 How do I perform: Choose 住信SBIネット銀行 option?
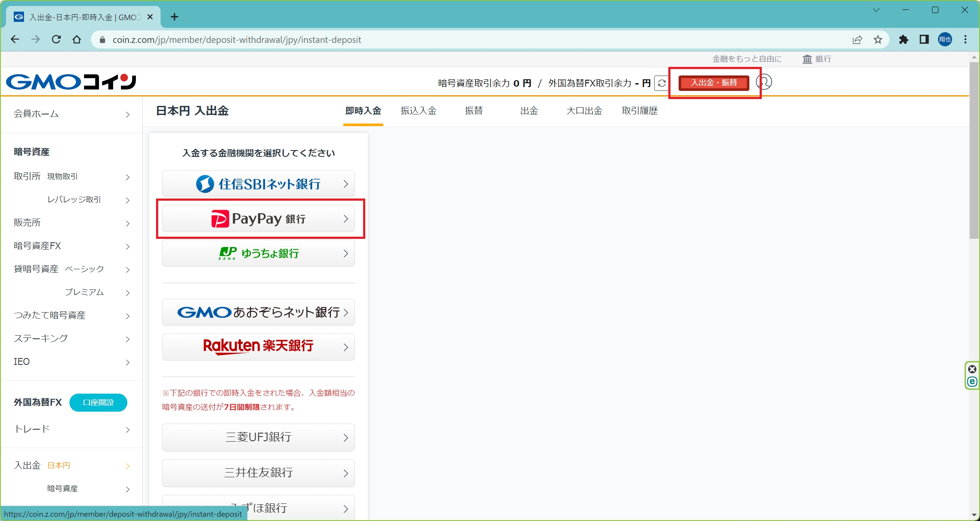(258, 184)
